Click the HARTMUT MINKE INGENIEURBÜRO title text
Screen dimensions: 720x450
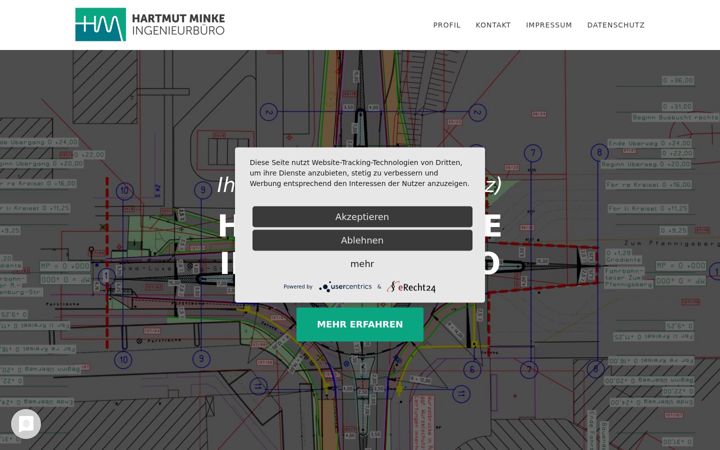click(x=179, y=24)
